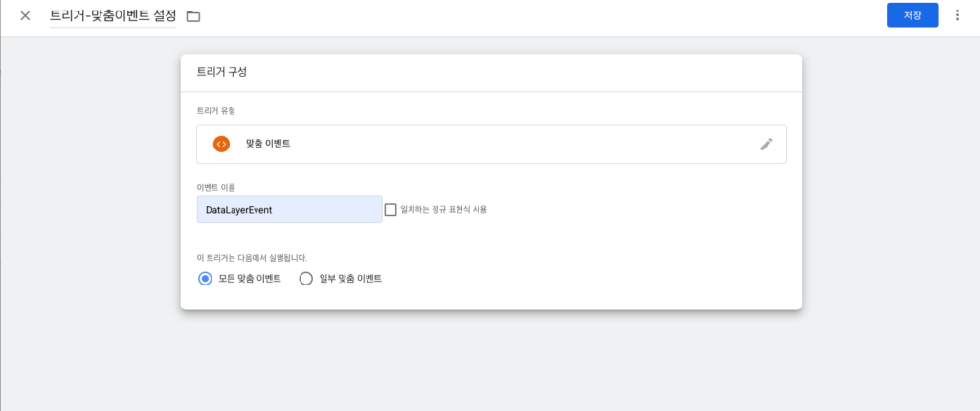
Task: Close the trigger editor with the X icon
Action: 25,15
